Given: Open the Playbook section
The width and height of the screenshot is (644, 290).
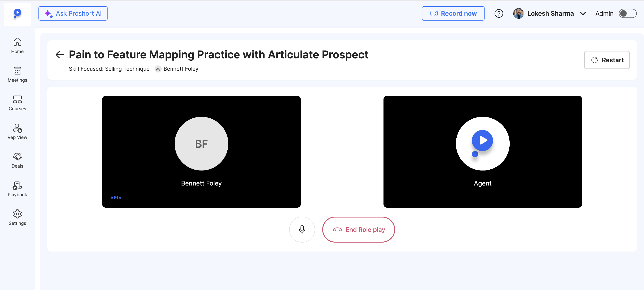Looking at the screenshot, I should point(17,189).
